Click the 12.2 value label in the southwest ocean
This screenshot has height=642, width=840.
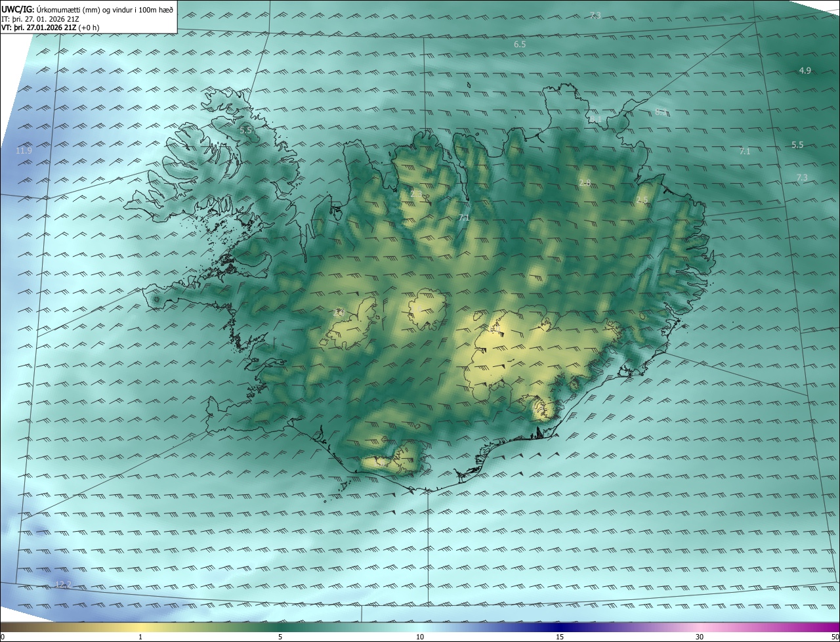(x=63, y=584)
